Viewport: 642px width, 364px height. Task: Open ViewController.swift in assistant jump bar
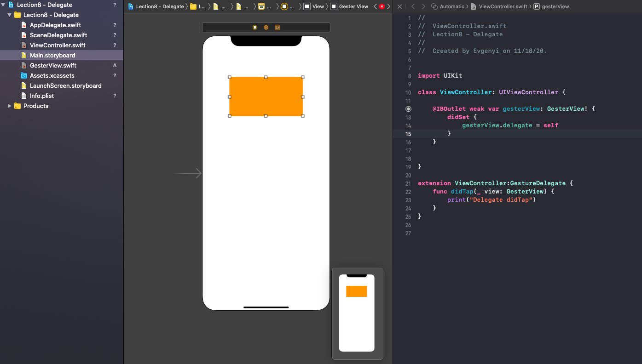click(499, 6)
